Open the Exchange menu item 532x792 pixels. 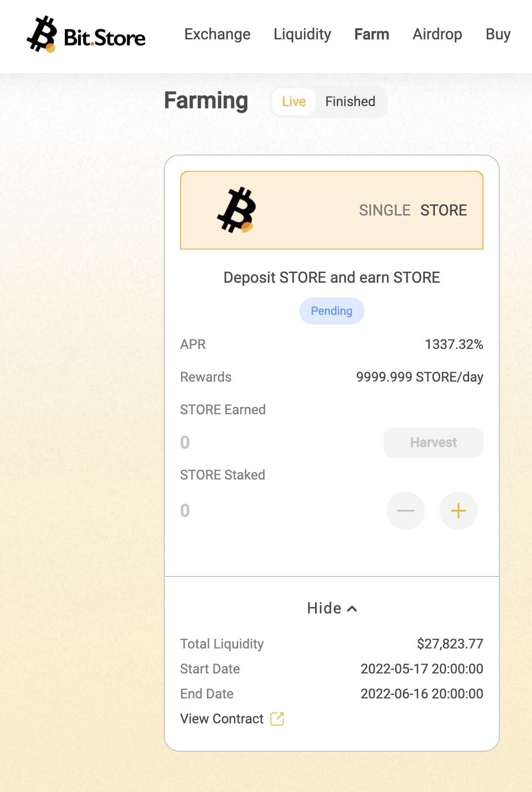click(218, 34)
